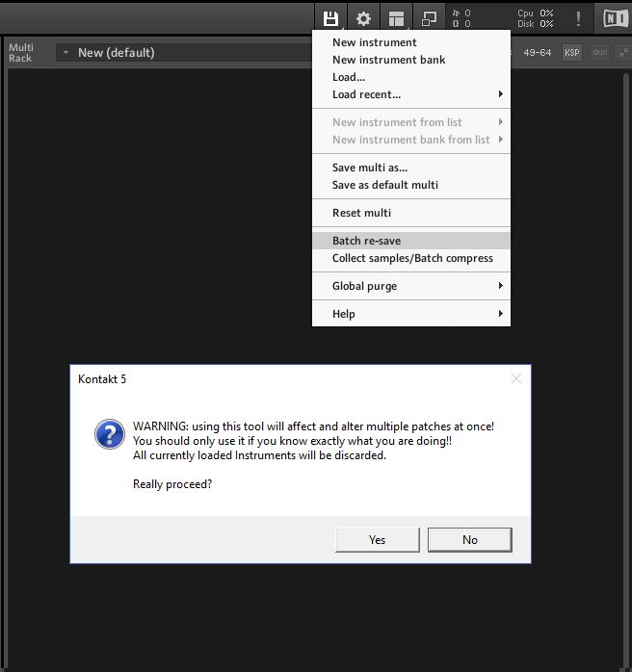Open the New (default) multi preset dropdown

point(184,53)
